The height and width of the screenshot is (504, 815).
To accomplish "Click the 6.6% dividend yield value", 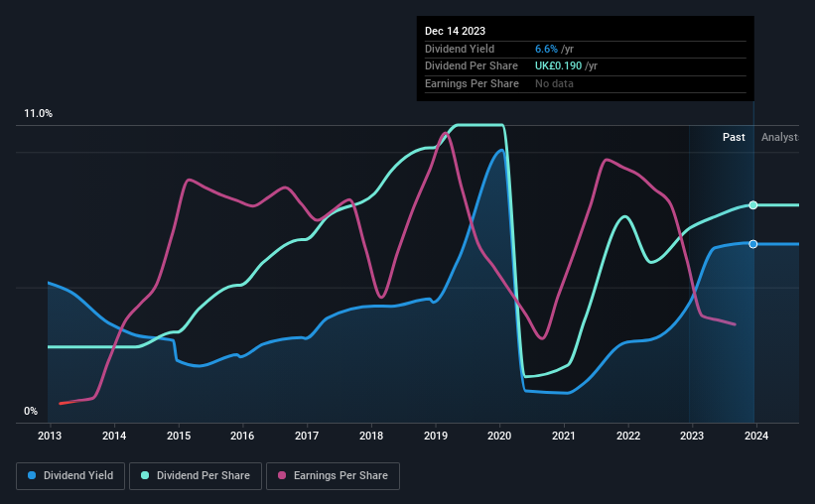I will tap(546, 49).
